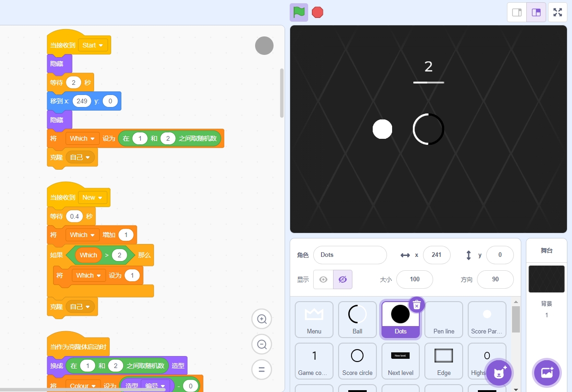
Task: Switch to small stage layout
Action: (517, 12)
